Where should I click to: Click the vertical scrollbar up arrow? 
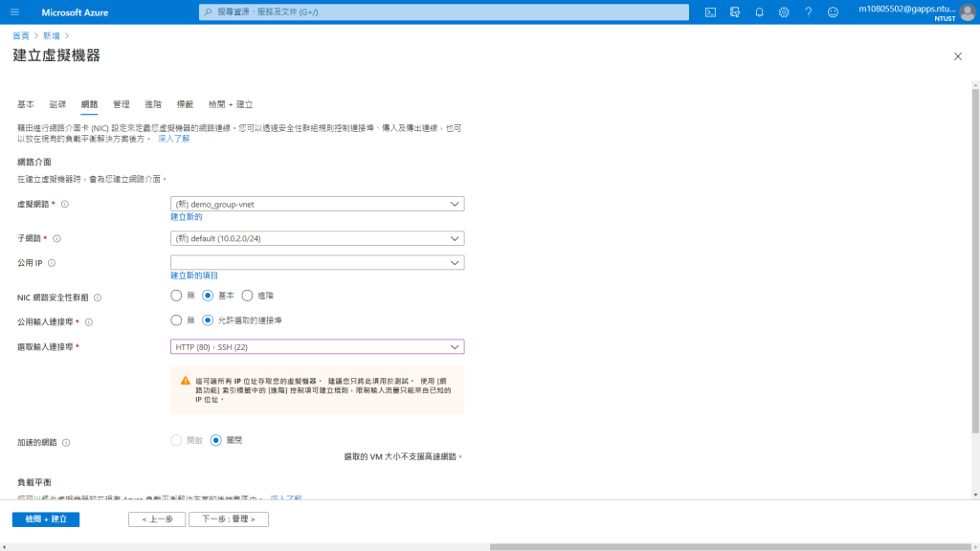pos(975,85)
